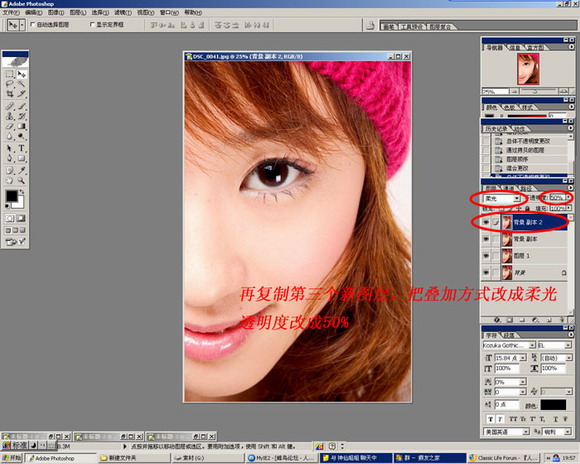Open the layer blend mode dropdown
The height and width of the screenshot is (464, 580).
tap(502, 199)
